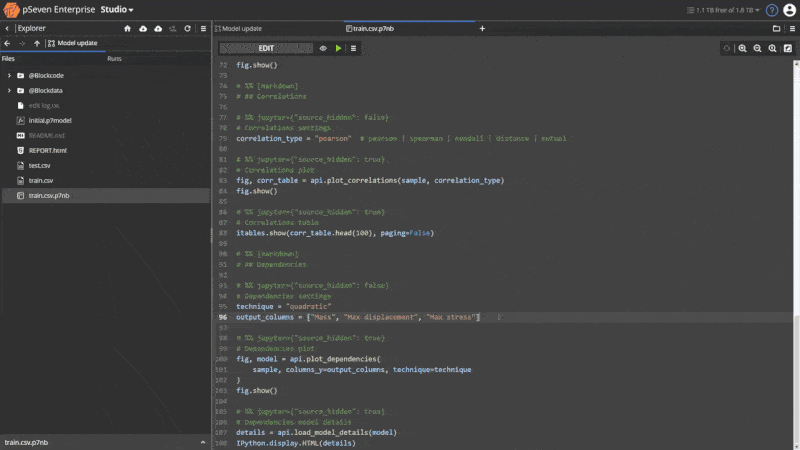Open the Studio dropdown menu
This screenshot has width=800, height=450.
117,10
